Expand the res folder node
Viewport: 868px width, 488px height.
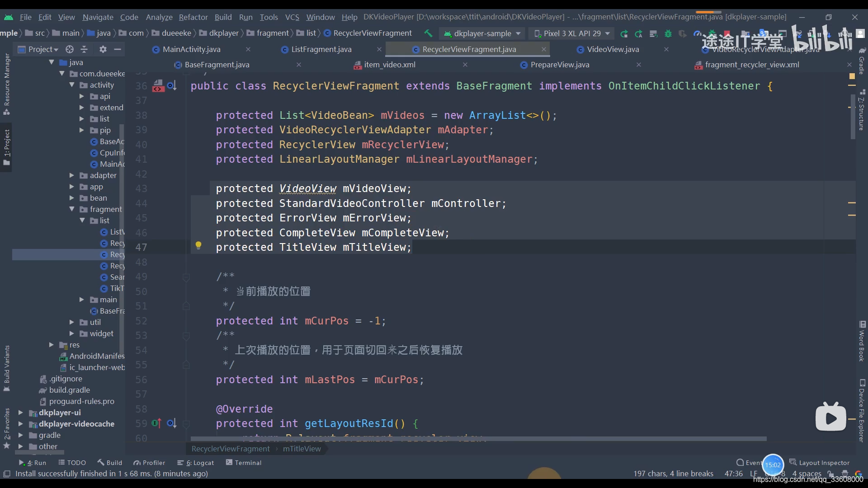(52, 345)
